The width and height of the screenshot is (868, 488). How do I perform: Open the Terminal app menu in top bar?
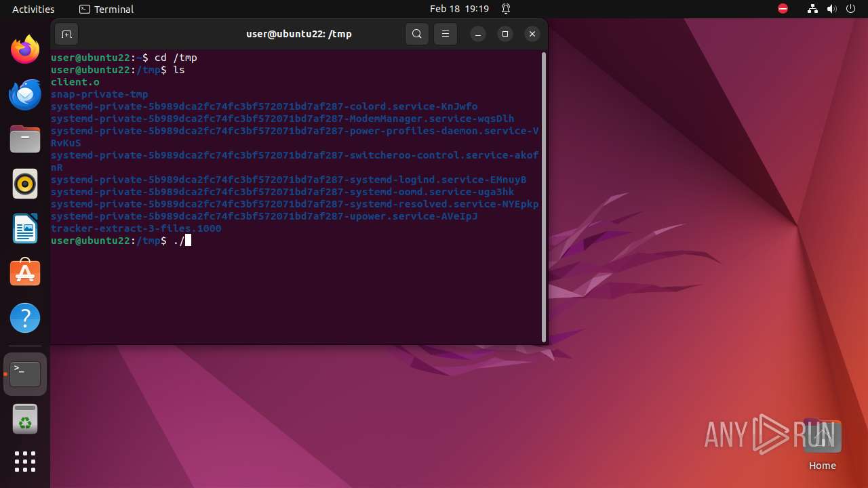pos(106,9)
